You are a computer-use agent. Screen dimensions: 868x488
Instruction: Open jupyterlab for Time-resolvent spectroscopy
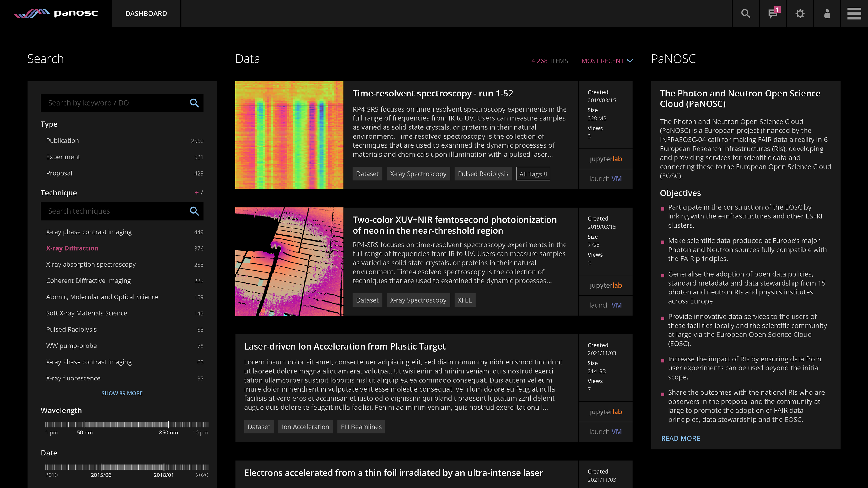coord(606,159)
